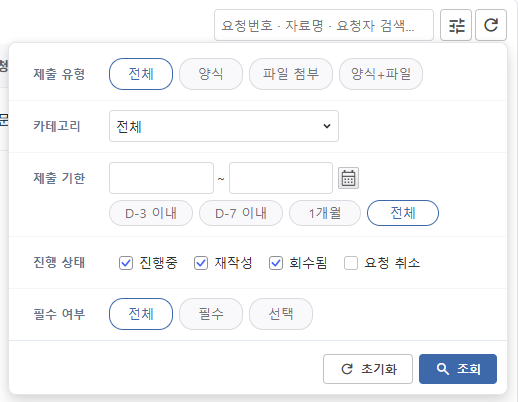Click the 초기화 reset button

(368, 369)
